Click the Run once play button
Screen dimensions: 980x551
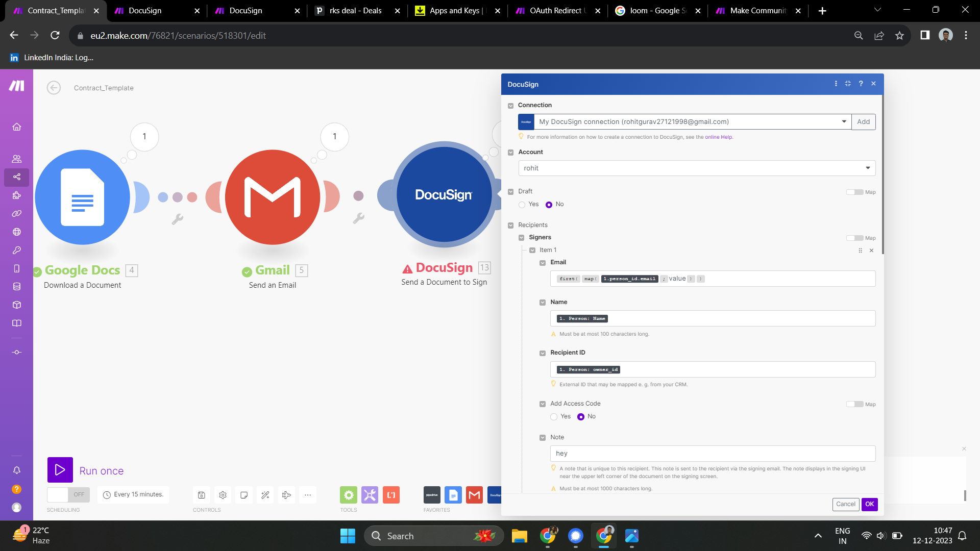(x=60, y=470)
